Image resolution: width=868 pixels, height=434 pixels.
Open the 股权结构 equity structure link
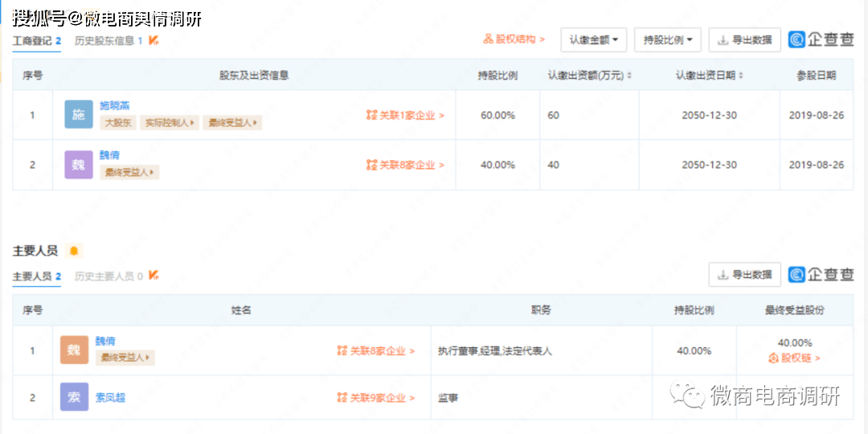click(x=514, y=39)
